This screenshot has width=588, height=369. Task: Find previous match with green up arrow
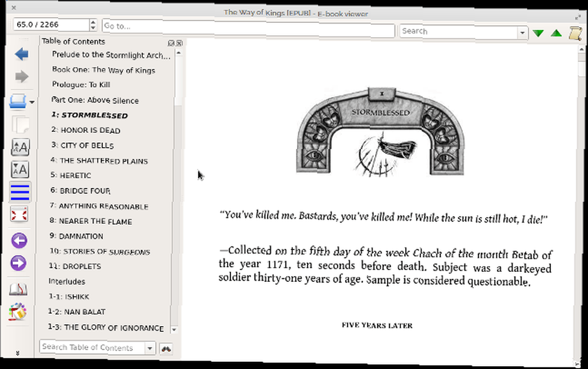[556, 34]
